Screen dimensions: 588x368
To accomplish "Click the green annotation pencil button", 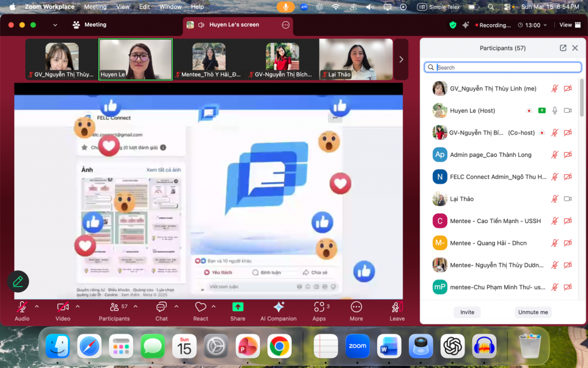I will tap(18, 281).
